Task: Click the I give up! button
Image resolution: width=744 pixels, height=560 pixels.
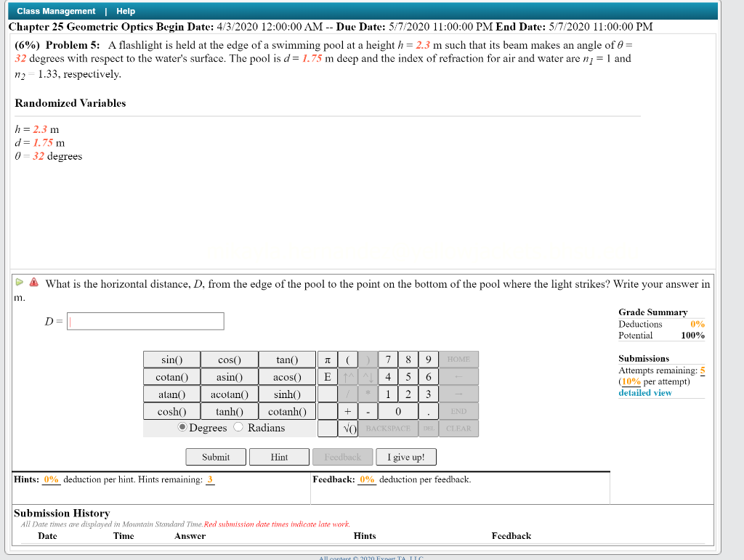Action: (x=405, y=457)
